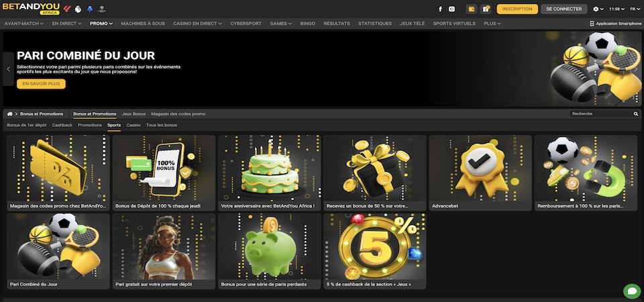This screenshot has height=302, width=644.
Task: Open the SPORTS VIRTUELS menu item
Action: [454, 23]
